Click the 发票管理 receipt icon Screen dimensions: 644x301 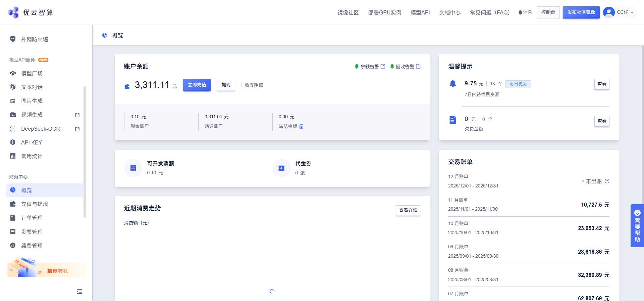(13, 231)
